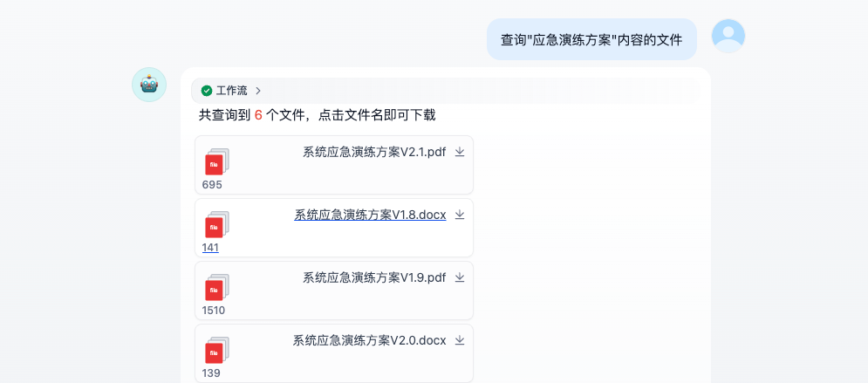Open file name 系统应急演练方案V1.9.pdf
Image resolution: width=868 pixels, height=383 pixels.
coord(374,277)
